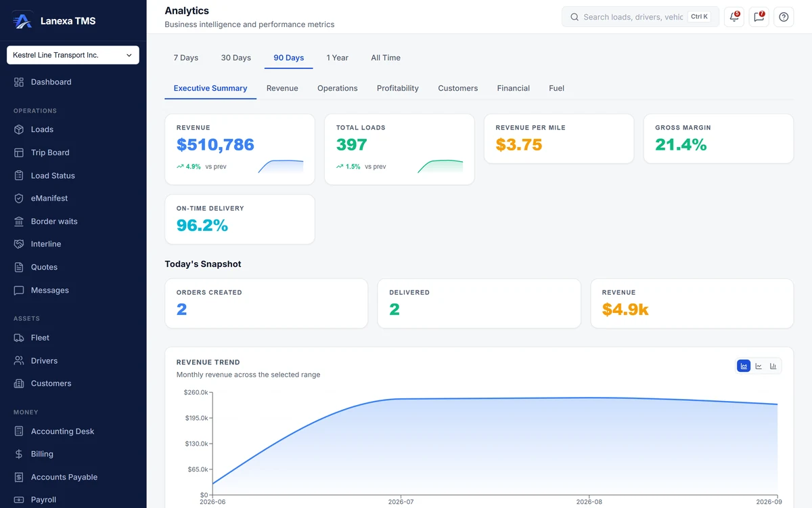This screenshot has height=508, width=812.
Task: Click the Lanexa TMS logo icon
Action: (x=22, y=21)
